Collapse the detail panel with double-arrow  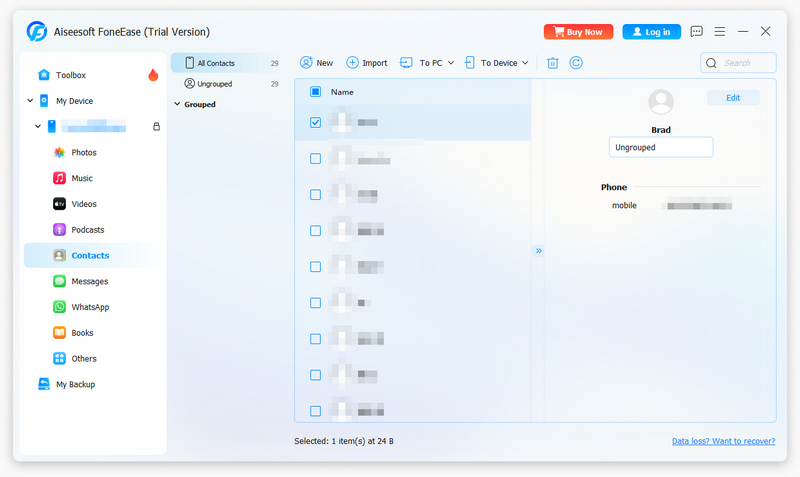tap(538, 250)
